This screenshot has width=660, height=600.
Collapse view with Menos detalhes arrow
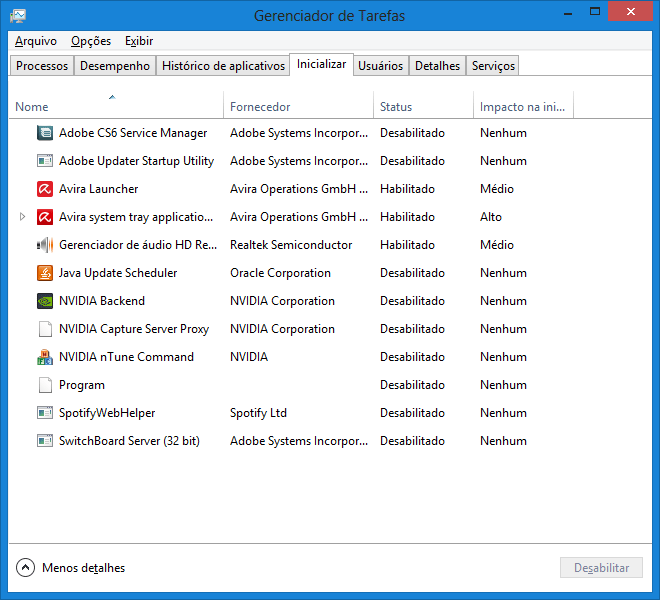pyautogui.click(x=25, y=568)
